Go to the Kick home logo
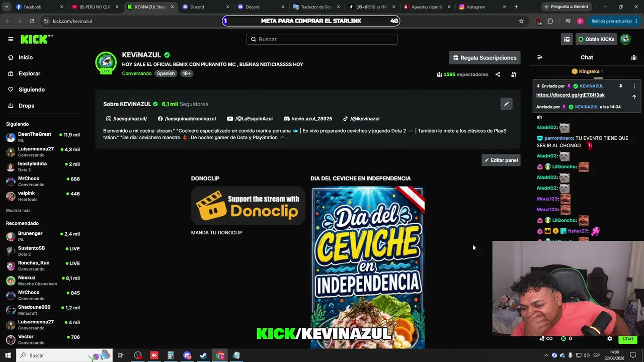Screen dimensions: 644x362 click(37, 39)
